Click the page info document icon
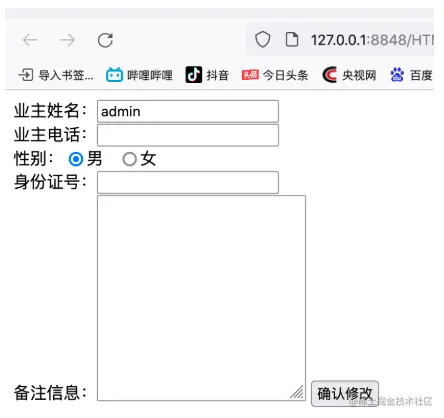 (x=292, y=40)
